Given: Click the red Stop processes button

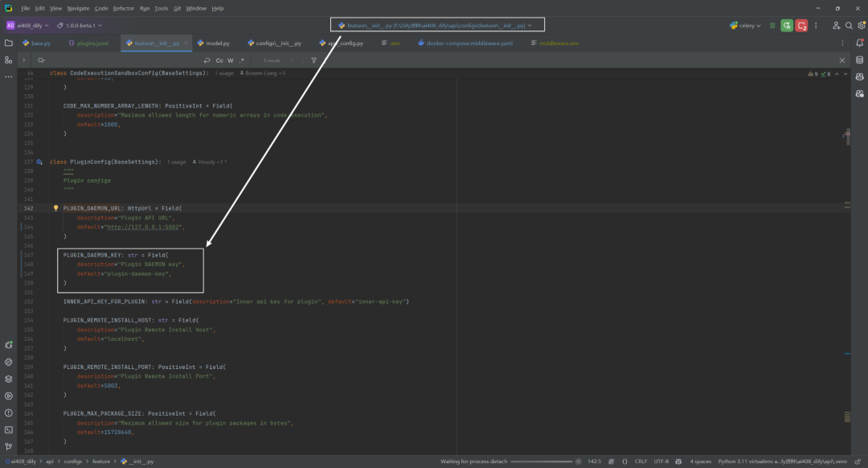Looking at the screenshot, I should point(801,26).
